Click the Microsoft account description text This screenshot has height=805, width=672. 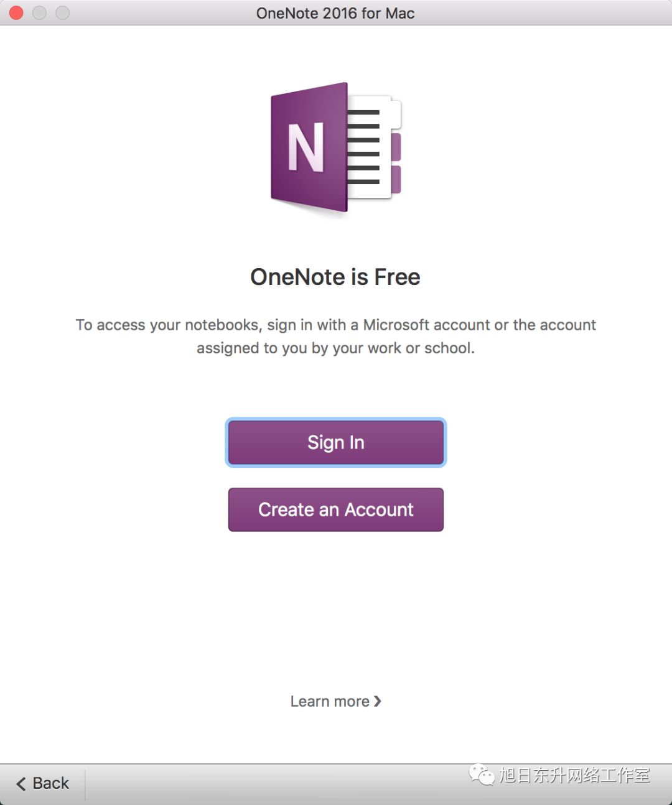point(335,336)
